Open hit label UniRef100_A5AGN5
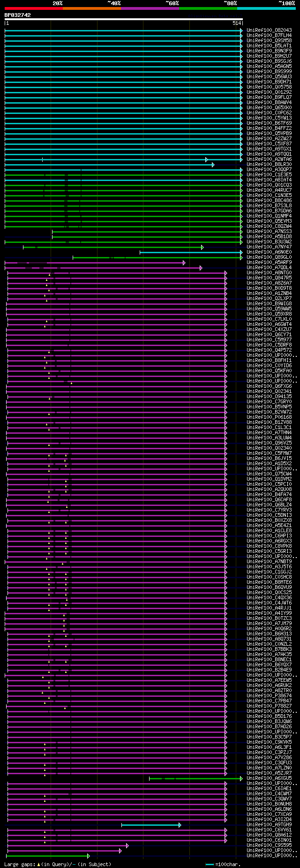 pos(269,66)
